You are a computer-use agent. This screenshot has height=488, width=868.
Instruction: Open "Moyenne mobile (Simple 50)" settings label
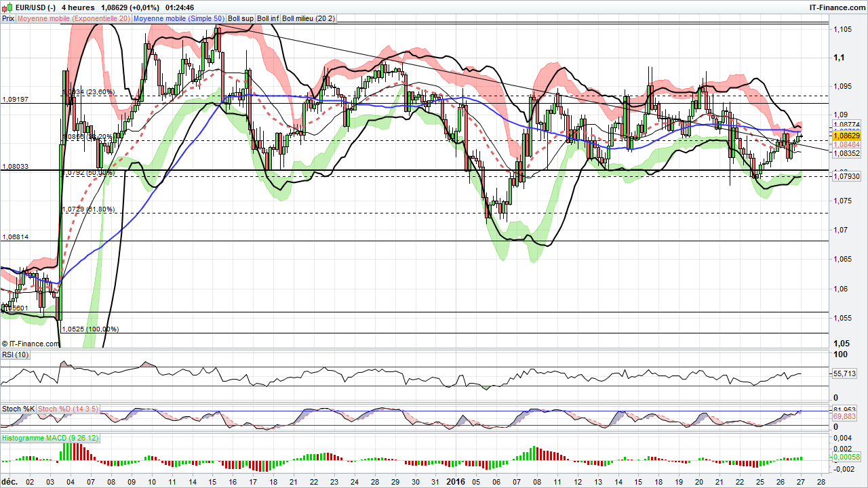178,18
